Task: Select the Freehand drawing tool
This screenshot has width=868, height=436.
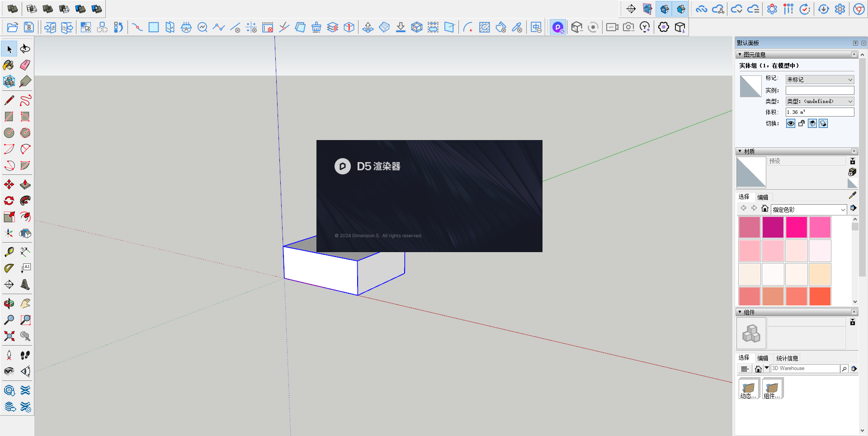Action: point(25,100)
